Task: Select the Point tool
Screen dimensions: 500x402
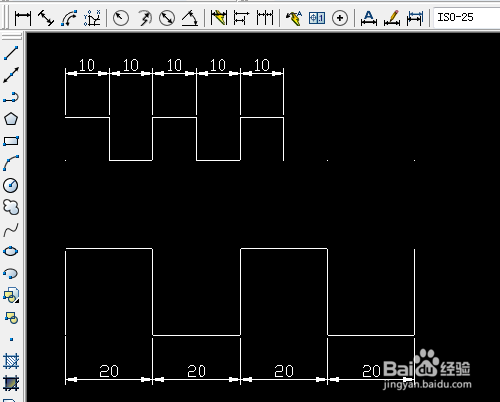Action: [x=11, y=340]
